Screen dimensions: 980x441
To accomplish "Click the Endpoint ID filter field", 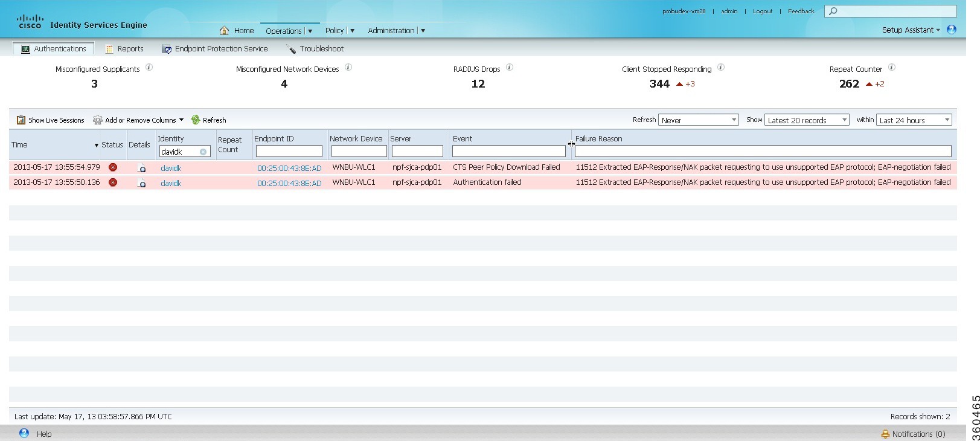I will (289, 151).
